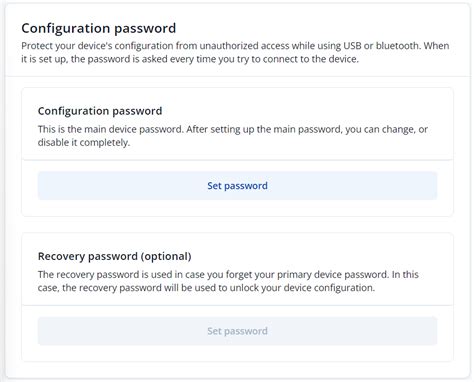474x382 pixels.
Task: Click the phrase 'you can change, or' in card
Action: (x=386, y=129)
